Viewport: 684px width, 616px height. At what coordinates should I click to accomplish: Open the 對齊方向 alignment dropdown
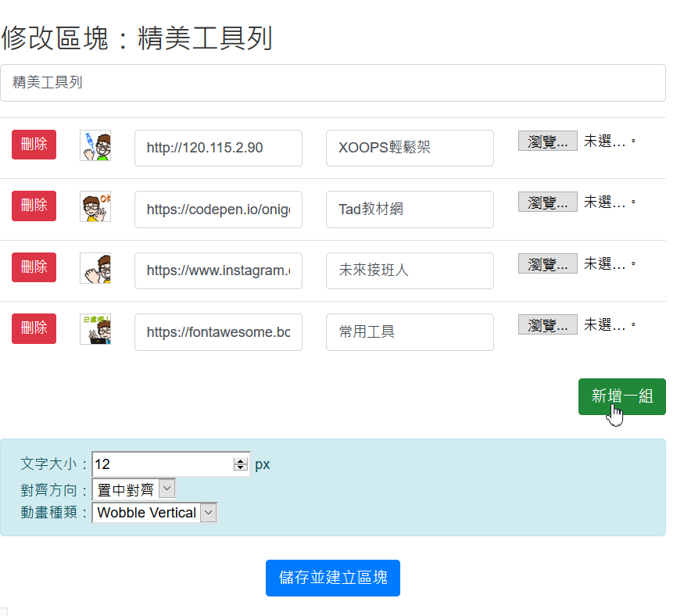click(x=134, y=489)
